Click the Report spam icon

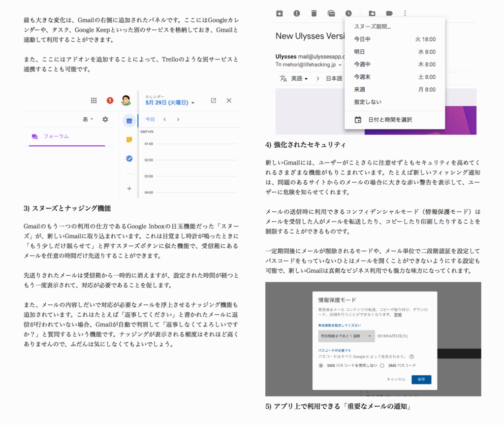point(297,13)
